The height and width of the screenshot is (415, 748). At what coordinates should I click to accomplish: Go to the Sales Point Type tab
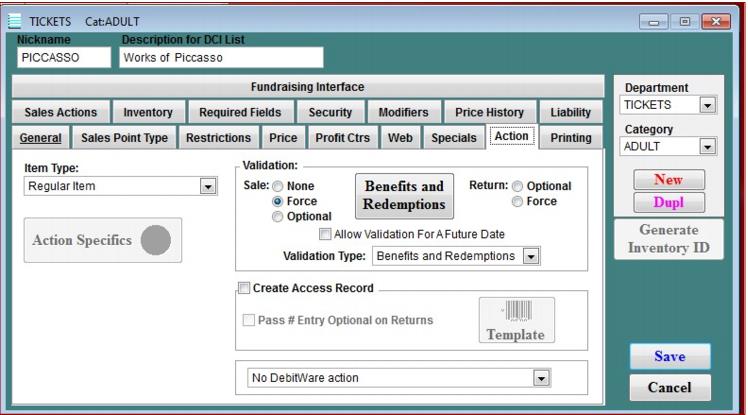tap(124, 138)
